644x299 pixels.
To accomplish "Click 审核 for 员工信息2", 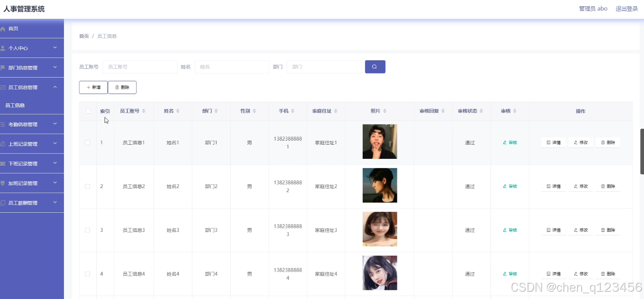I will 510,186.
